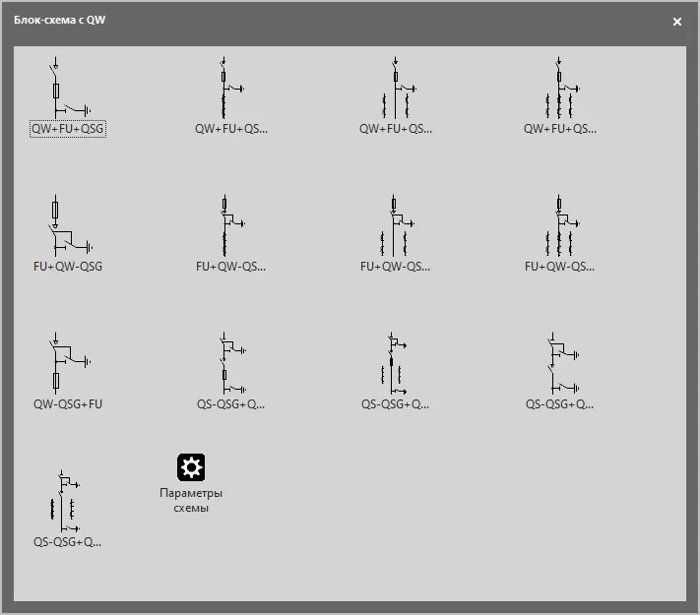Click the "Блок-схема с QW" title bar
This screenshot has height=615, width=700.
pyautogui.click(x=295, y=21)
